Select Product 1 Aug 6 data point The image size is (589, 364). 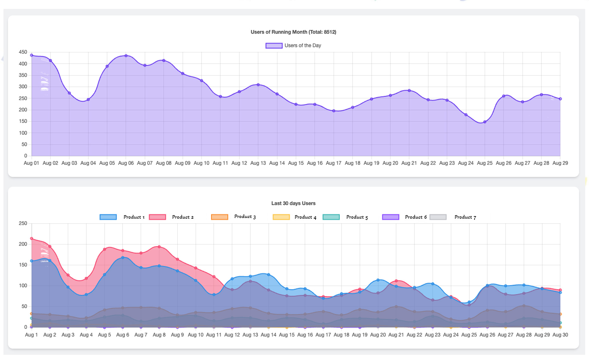tap(123, 258)
